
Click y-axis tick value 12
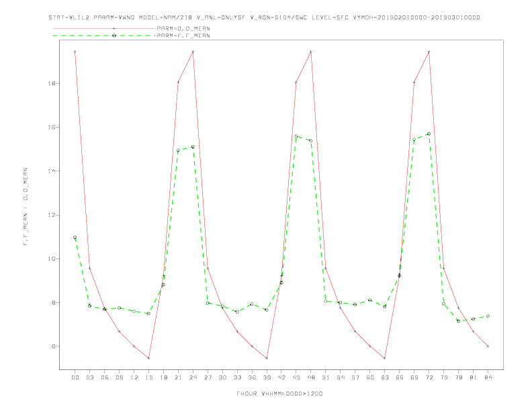(x=53, y=215)
